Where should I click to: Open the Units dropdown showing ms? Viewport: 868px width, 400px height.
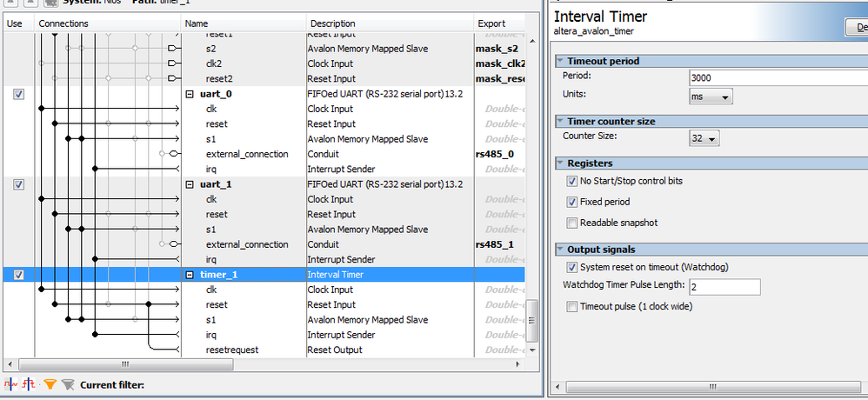click(x=711, y=97)
